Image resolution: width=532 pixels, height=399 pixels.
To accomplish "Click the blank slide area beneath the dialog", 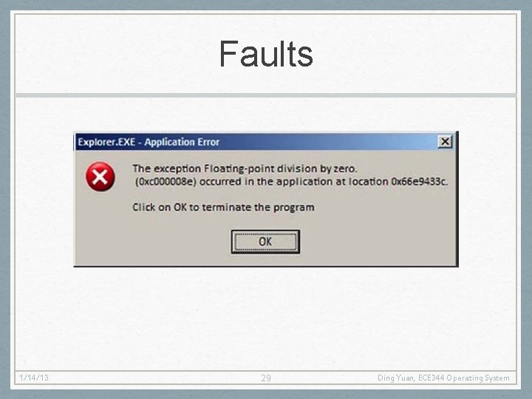I will coord(266,319).
